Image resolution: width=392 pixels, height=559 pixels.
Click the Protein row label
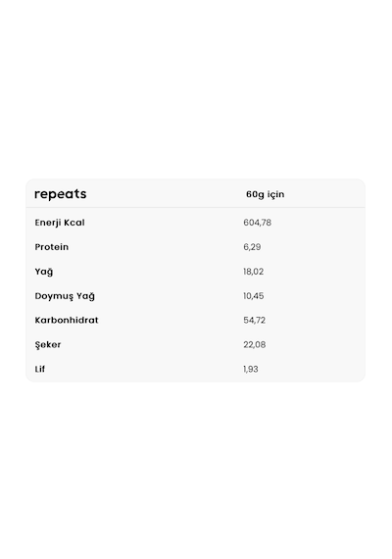click(52, 247)
